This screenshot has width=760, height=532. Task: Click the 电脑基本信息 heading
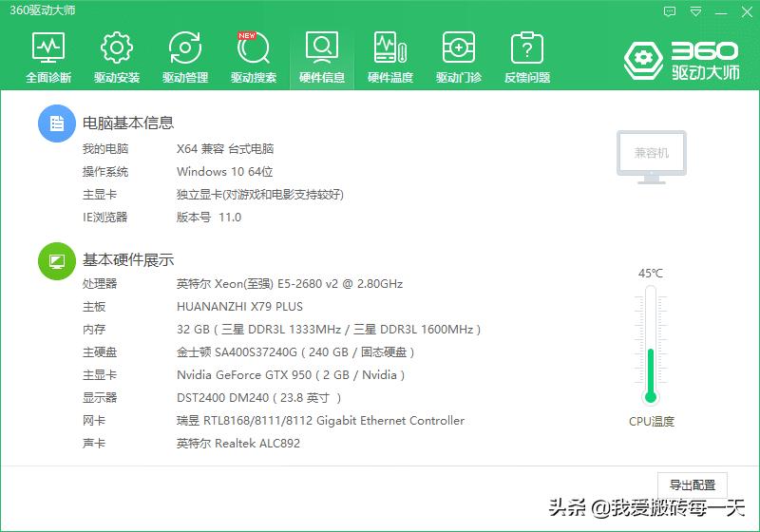pos(128,123)
